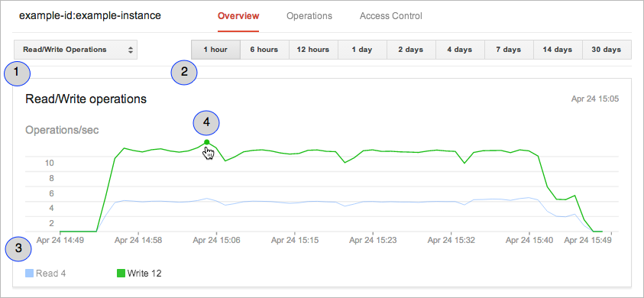Image resolution: width=644 pixels, height=298 pixels.
Task: Select the 1 day time range
Action: coord(362,50)
